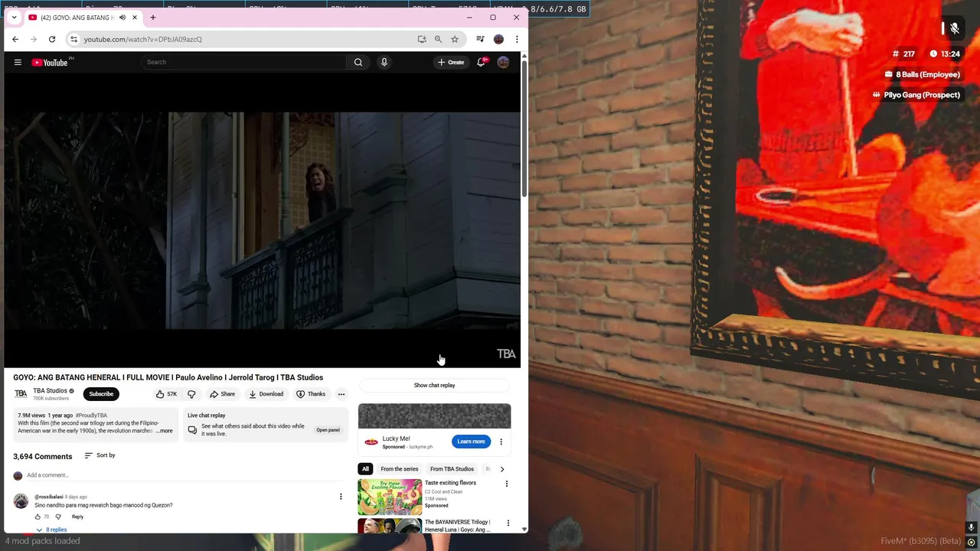Start voice search with the microphone icon
Screen dimensions: 980x551
[x=384, y=62]
